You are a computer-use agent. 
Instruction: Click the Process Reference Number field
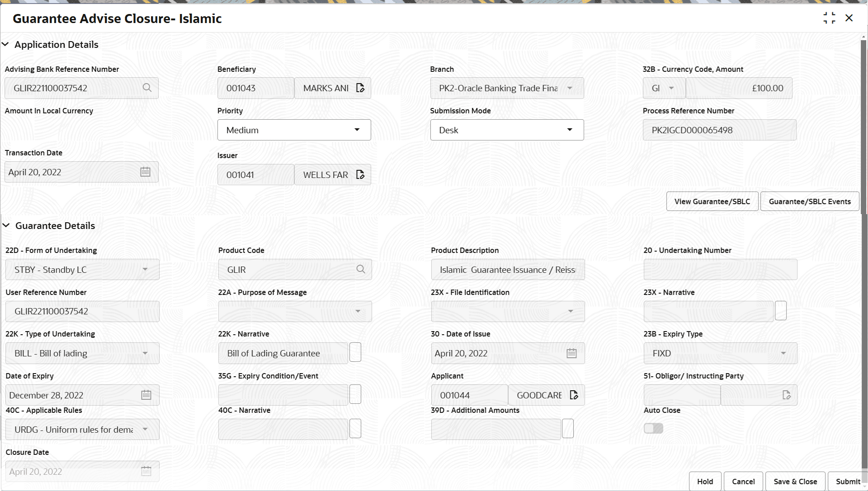[x=719, y=130]
